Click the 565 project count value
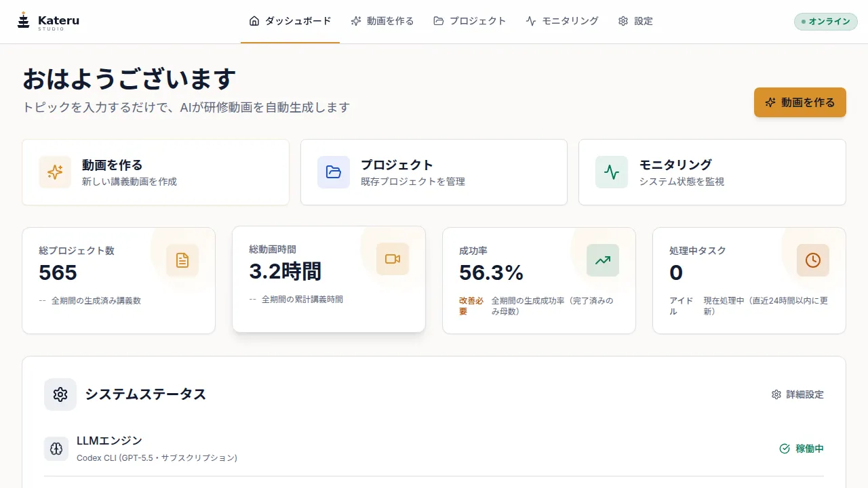The height and width of the screenshot is (488, 868). [58, 272]
